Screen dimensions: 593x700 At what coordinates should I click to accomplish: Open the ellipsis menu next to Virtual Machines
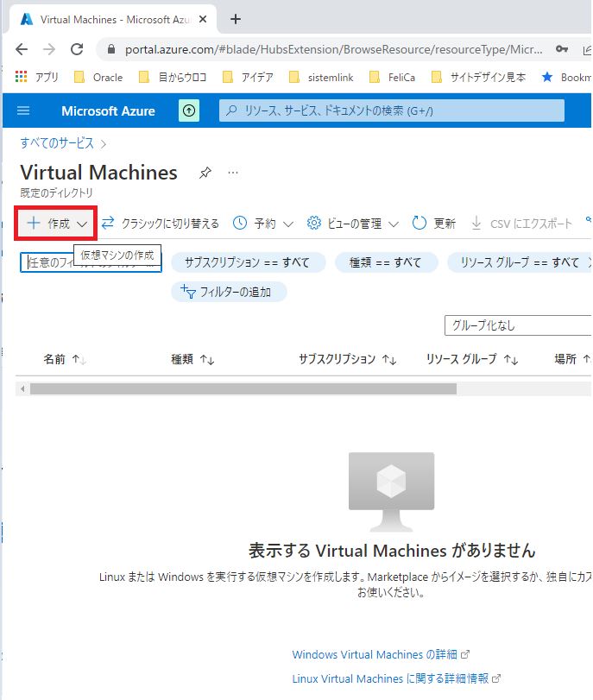pos(233,173)
